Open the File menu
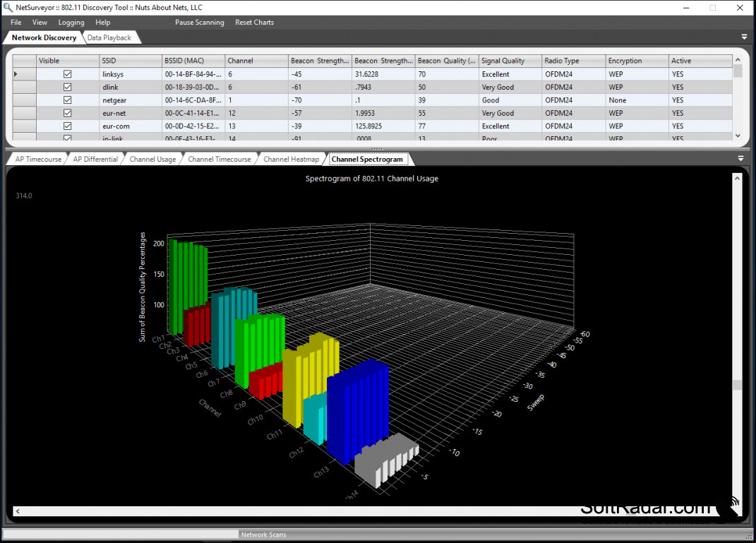This screenshot has height=543, width=756. (16, 22)
